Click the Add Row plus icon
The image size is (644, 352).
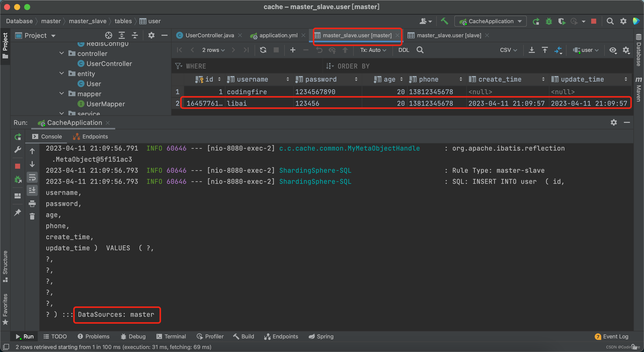coord(293,50)
